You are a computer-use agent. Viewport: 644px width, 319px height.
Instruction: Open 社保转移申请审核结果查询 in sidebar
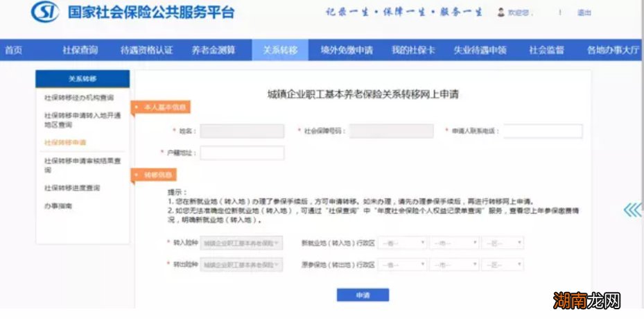tap(82, 165)
